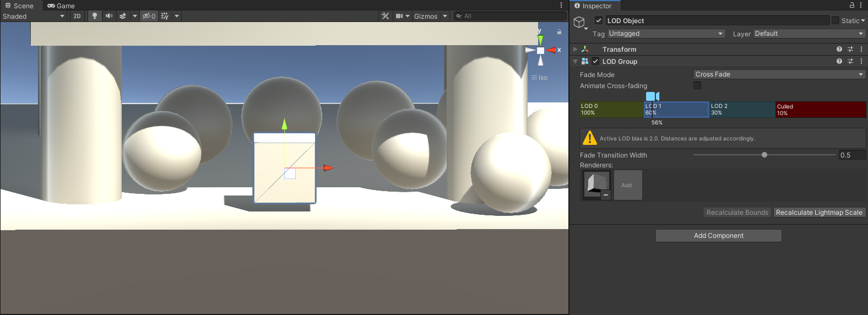Expand the Transform component
868x315 pixels.
[x=576, y=49]
